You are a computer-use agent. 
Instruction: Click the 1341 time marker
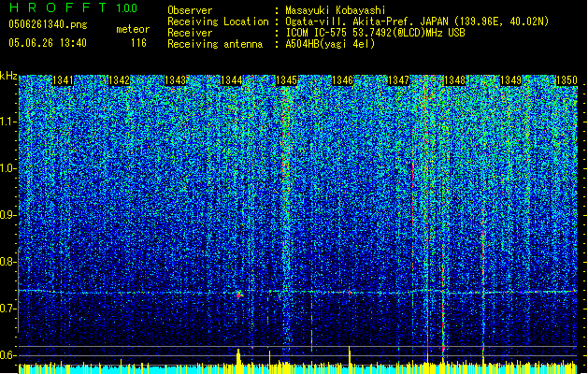63,80
